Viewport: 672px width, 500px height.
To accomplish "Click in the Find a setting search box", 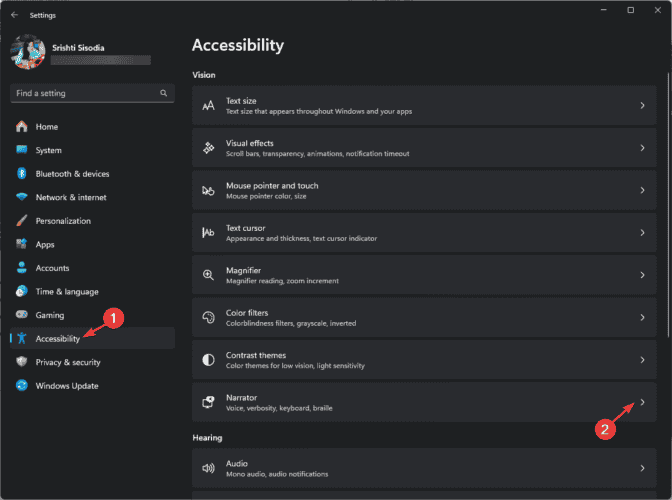I will [85, 93].
